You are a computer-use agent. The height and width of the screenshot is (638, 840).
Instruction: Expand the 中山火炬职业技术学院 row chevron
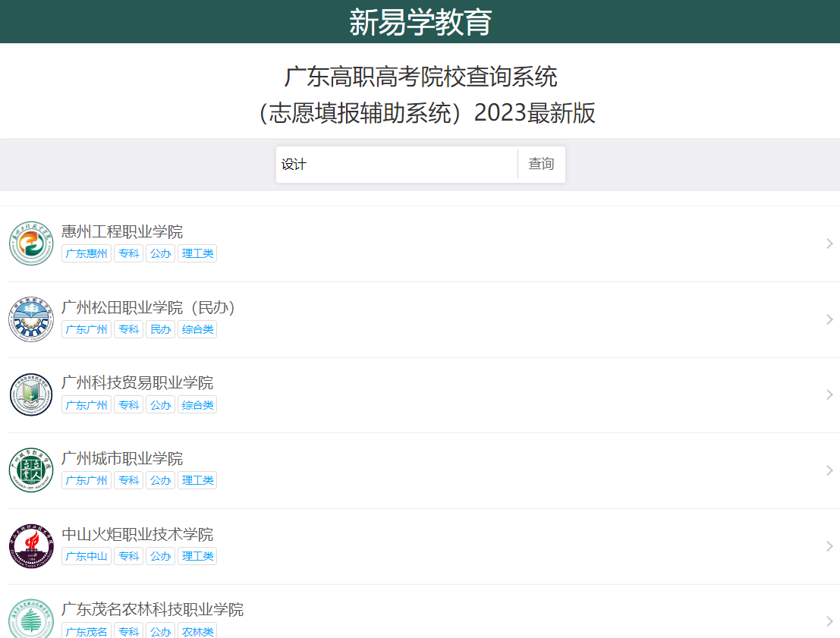[x=829, y=545]
